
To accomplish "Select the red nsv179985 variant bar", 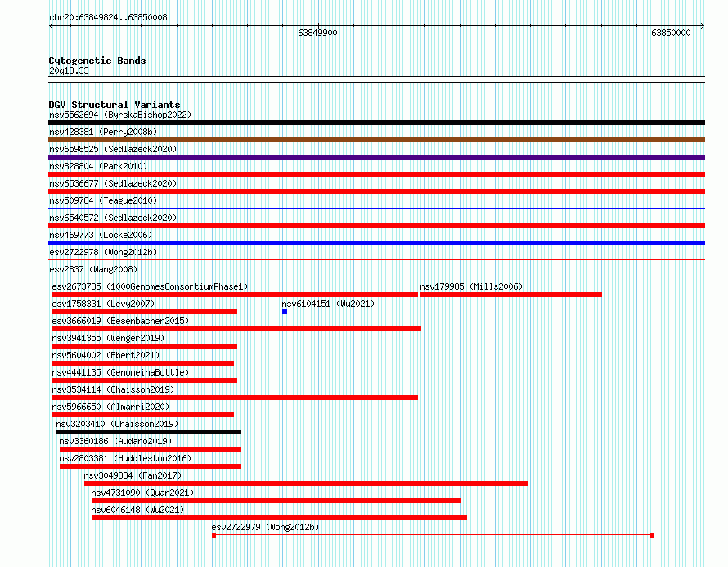I will coord(511,295).
